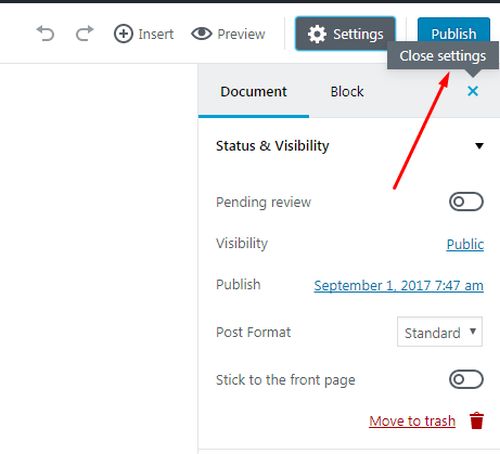Click the undo arrow icon
The image size is (500, 454).
[45, 33]
